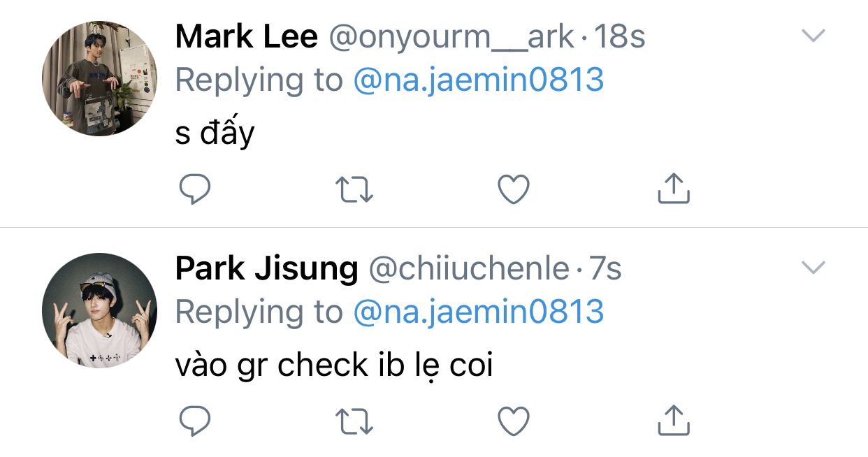Visit @na.jaemin0813 from Mark Lee's reply

(x=478, y=81)
